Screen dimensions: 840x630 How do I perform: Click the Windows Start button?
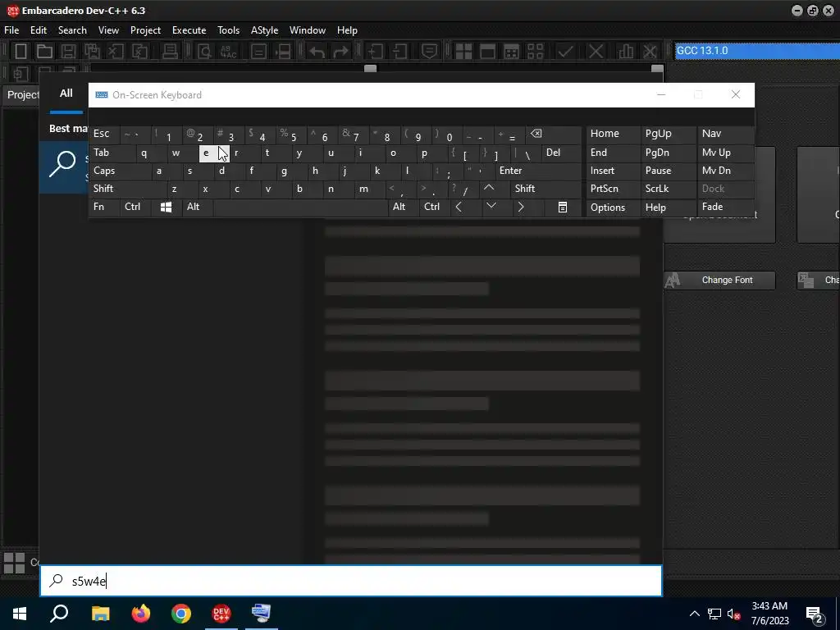20,614
